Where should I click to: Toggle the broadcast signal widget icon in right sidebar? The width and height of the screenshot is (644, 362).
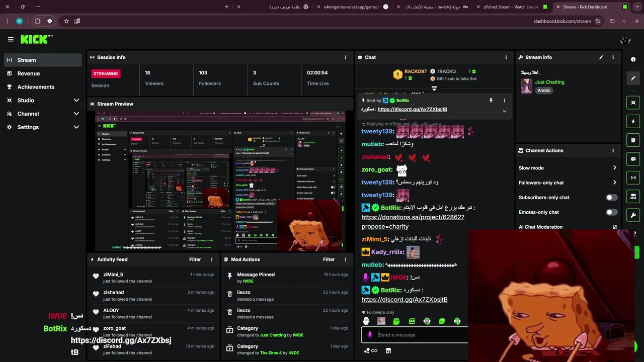pyautogui.click(x=633, y=177)
